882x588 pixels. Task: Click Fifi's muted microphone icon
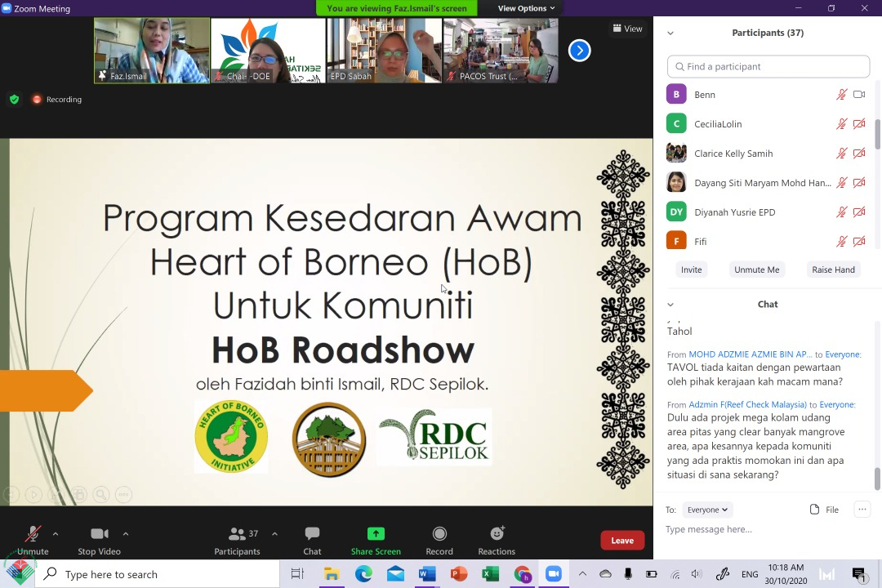(841, 242)
